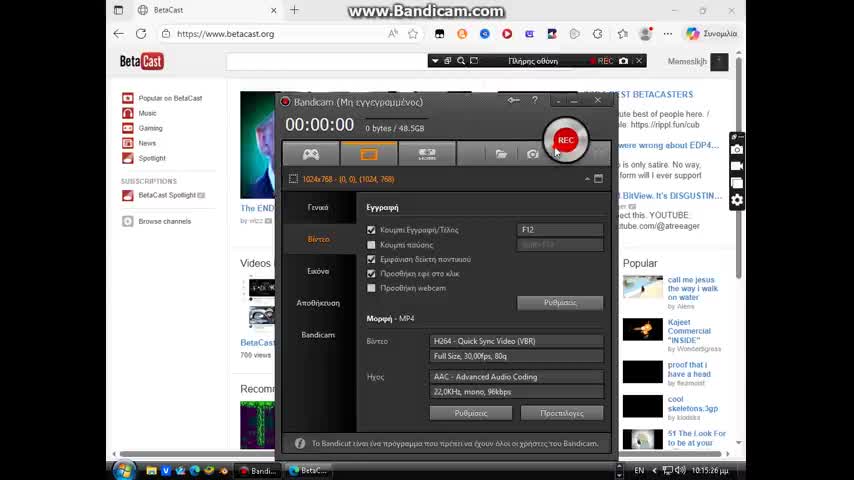The height and width of the screenshot is (480, 854).
Task: Click the BetaCast logo
Action: (142, 62)
